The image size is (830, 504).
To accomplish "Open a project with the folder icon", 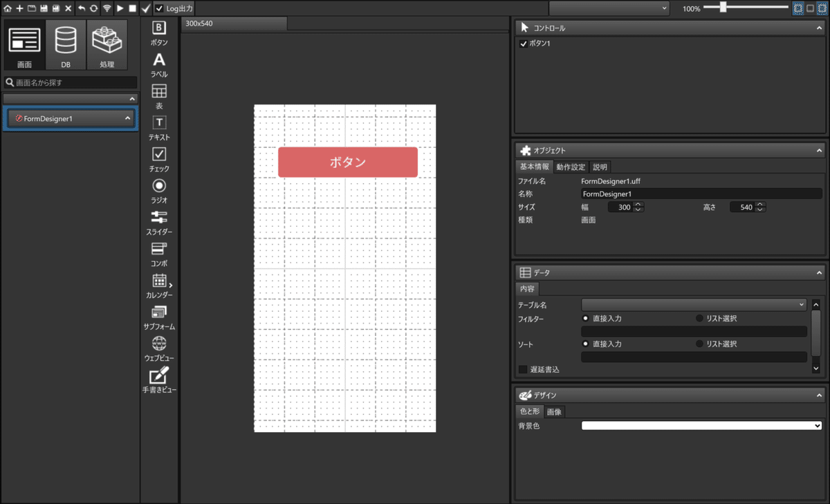I will click(x=31, y=8).
